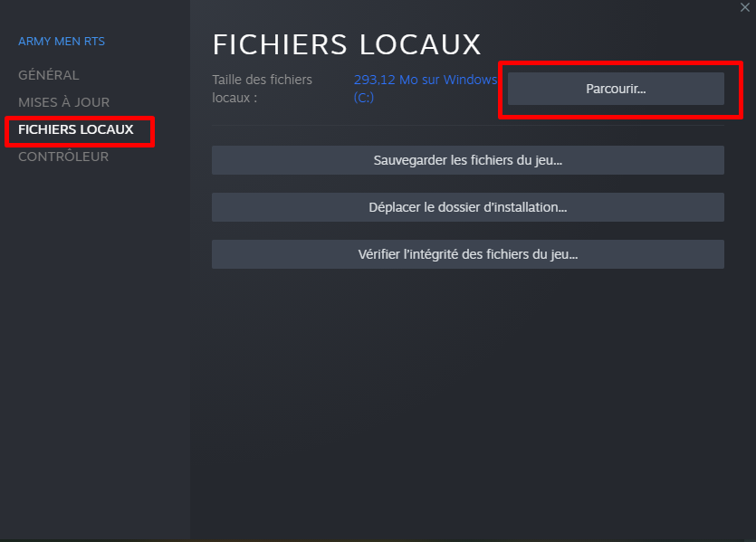756x542 pixels.
Task: Click the large FICHIERS LOCAUX page heading
Action: (347, 45)
